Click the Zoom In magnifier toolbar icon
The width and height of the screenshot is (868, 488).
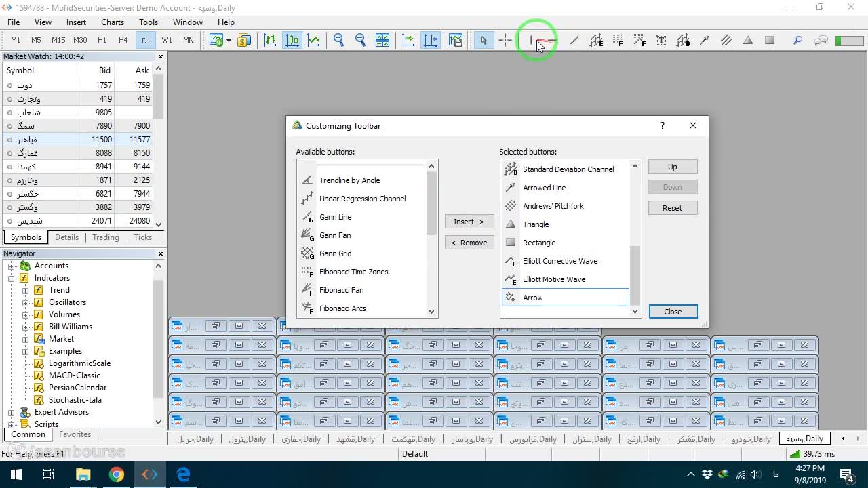coord(339,41)
